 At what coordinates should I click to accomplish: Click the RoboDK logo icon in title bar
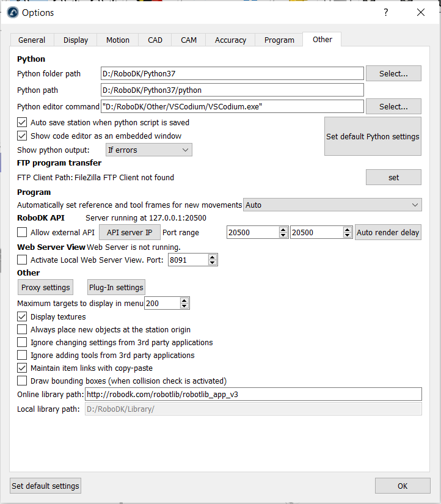pos(12,12)
